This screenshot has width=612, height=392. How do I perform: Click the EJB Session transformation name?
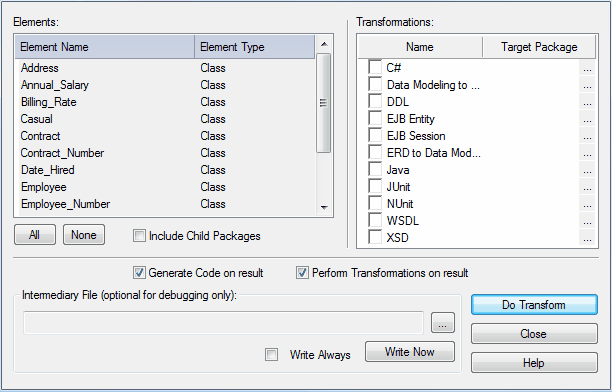click(x=416, y=136)
